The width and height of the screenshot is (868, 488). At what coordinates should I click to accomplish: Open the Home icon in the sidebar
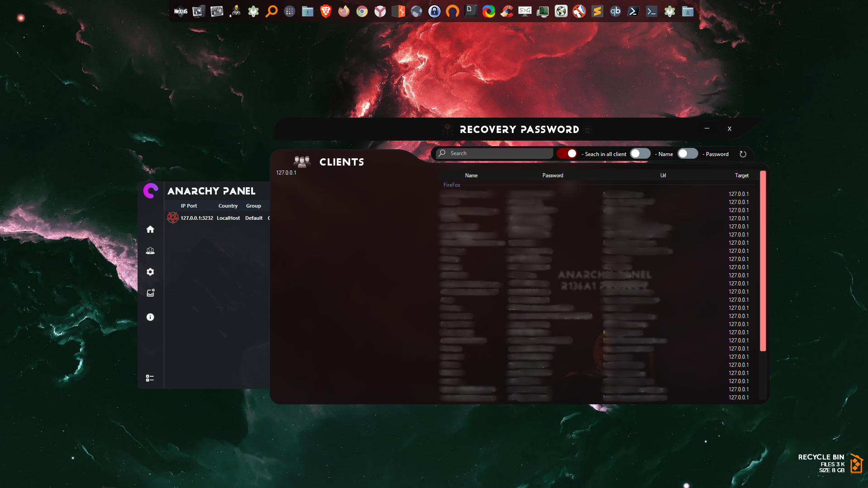click(x=150, y=229)
